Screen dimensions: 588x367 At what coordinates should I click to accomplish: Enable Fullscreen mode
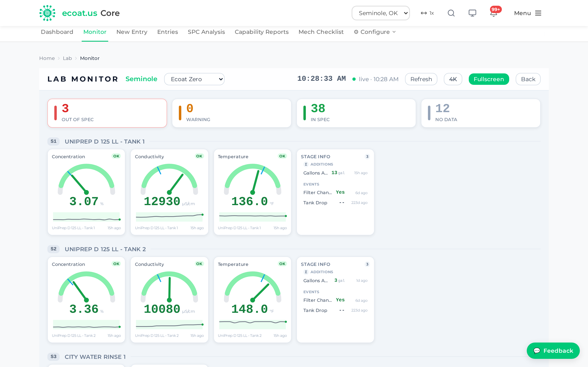click(489, 79)
